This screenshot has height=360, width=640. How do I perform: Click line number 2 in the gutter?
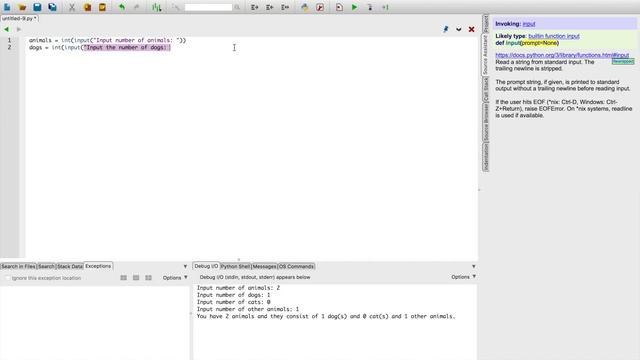(9, 47)
